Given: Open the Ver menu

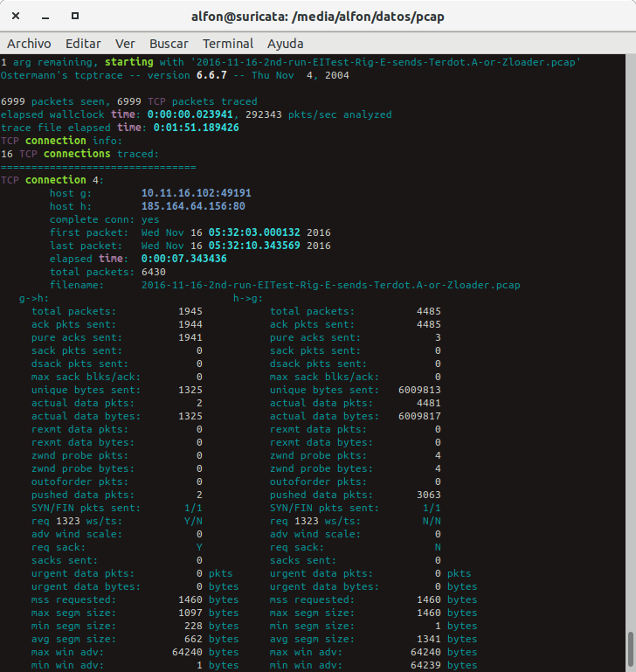Looking at the screenshot, I should point(125,44).
